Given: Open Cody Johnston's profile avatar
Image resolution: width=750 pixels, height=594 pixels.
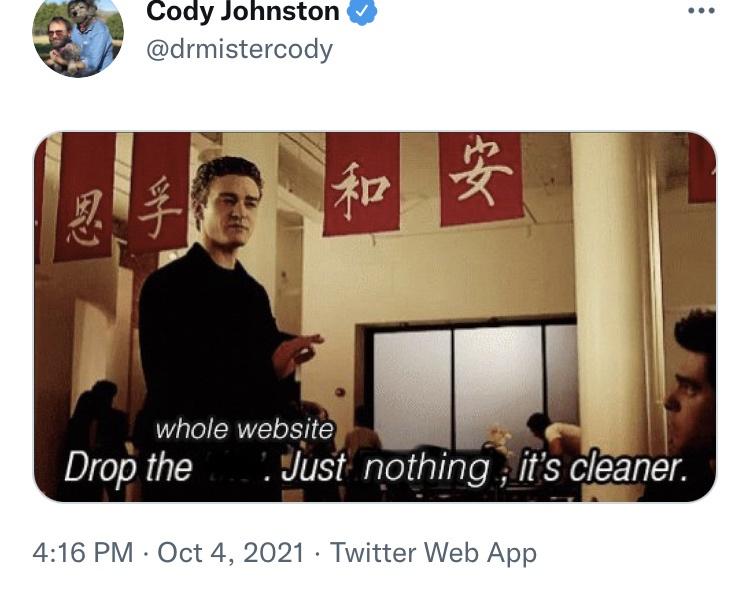Looking at the screenshot, I should [x=78, y=37].
